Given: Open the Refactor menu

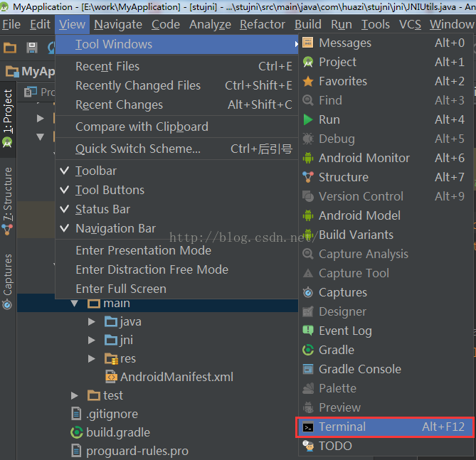Looking at the screenshot, I should pos(263,24).
